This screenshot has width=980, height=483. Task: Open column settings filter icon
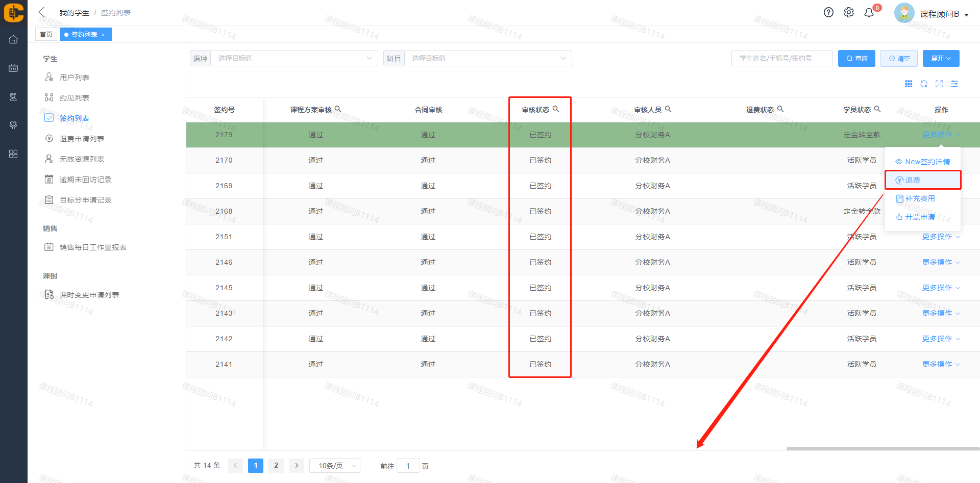pos(954,84)
